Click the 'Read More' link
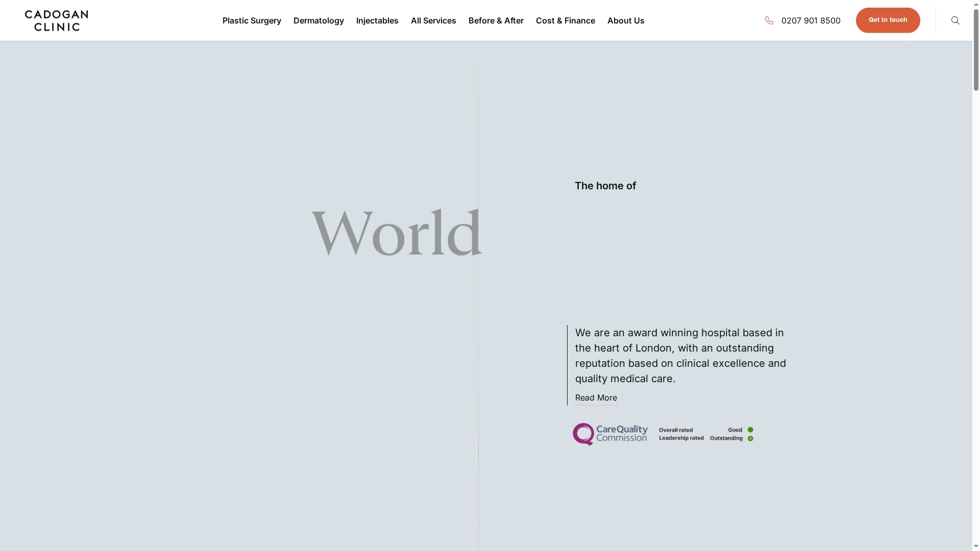The height and width of the screenshot is (551, 980). coord(596,398)
